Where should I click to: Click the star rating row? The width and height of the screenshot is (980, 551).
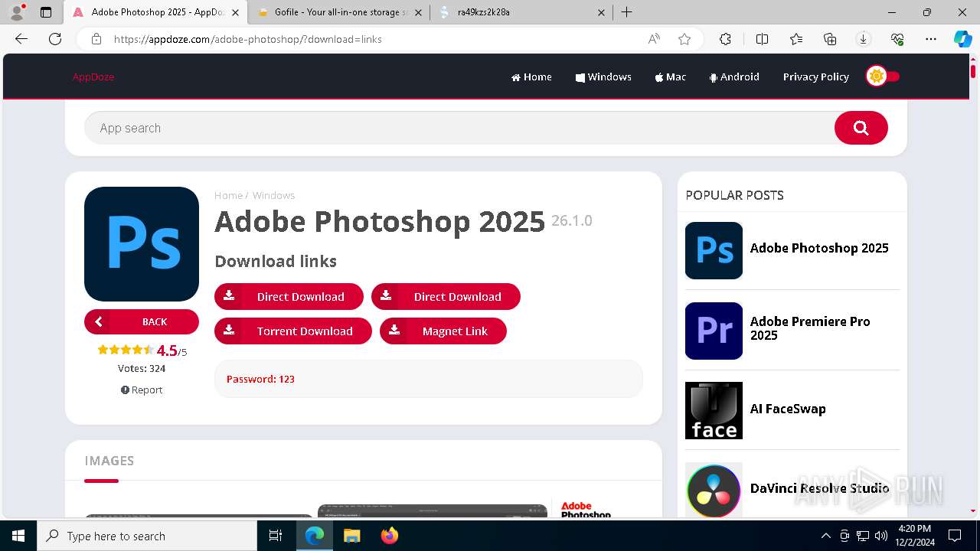pyautogui.click(x=126, y=350)
